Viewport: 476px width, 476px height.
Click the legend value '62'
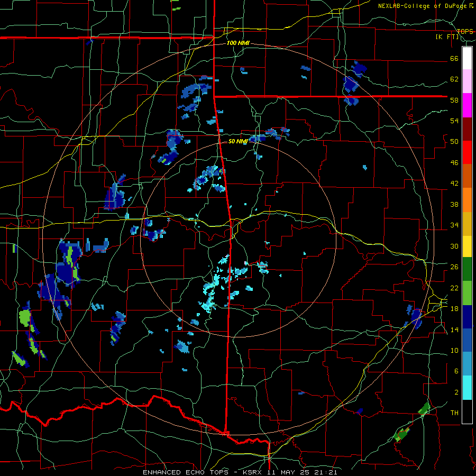[454, 79]
